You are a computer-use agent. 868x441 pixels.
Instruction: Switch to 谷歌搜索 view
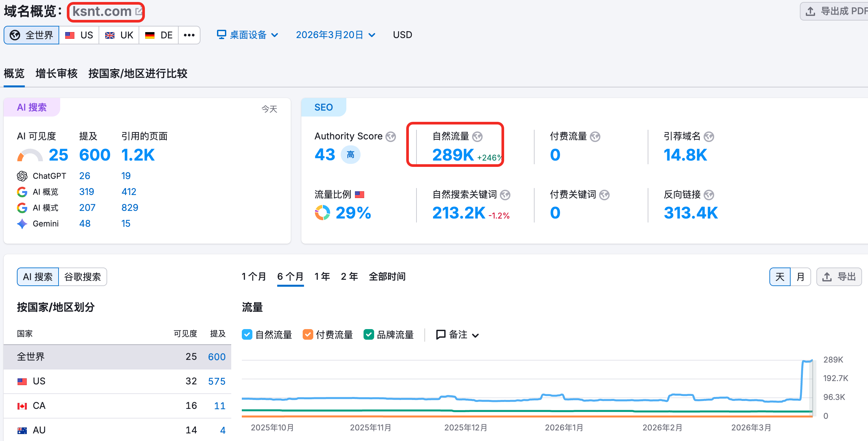[x=83, y=277]
